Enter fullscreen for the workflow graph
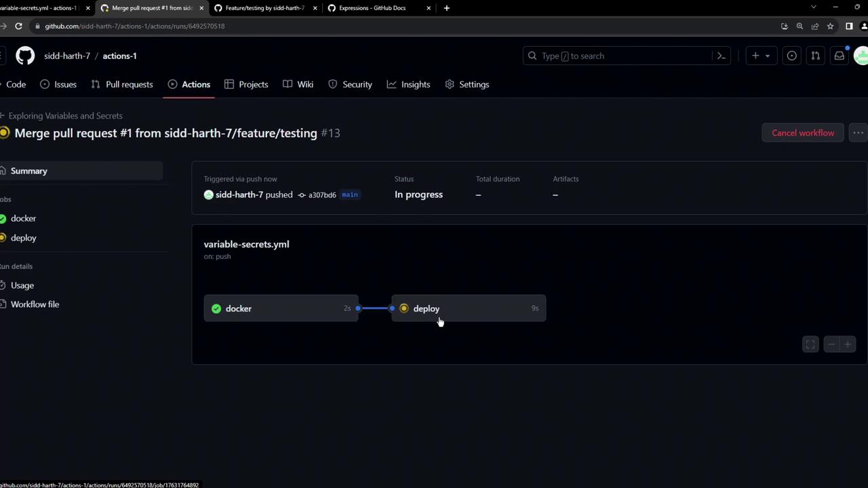Viewport: 868px width, 488px height. [810, 344]
